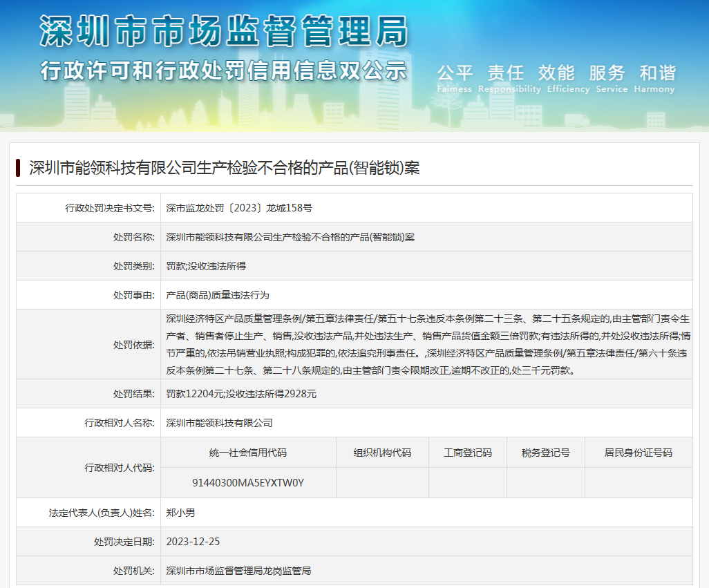Click the 行政相对人名称 row label
The height and width of the screenshot is (588, 709).
pos(120,423)
